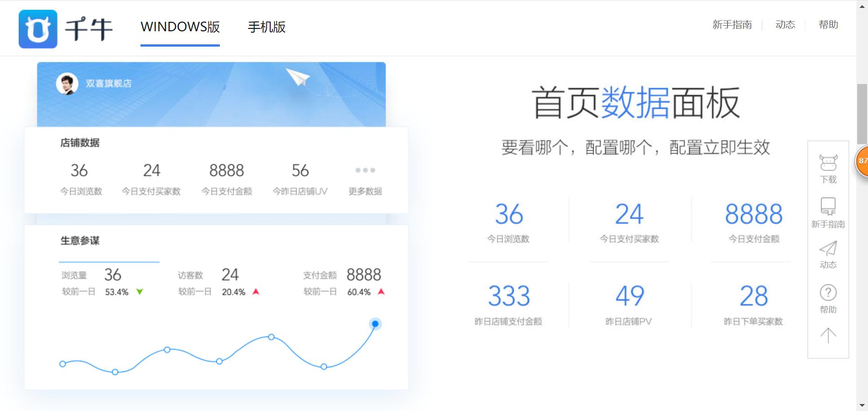The image size is (868, 411).
Task: Click the 首页数据面板 headline
Action: click(x=636, y=103)
